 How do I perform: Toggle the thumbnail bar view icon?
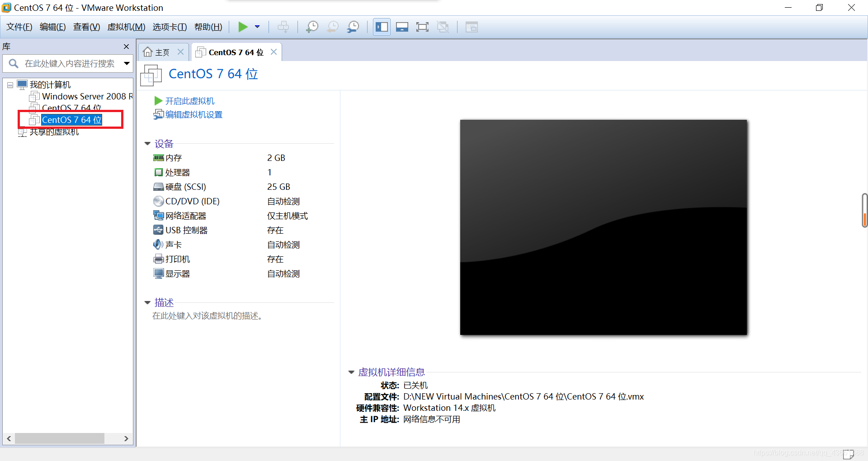tap(402, 27)
